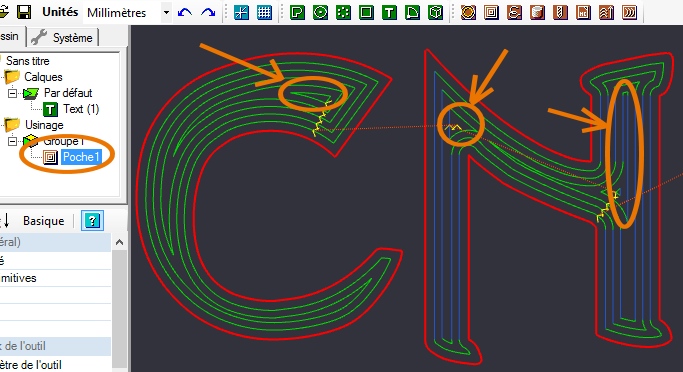
Task: Click the cylinder 3D machining icon
Action: coord(538,12)
